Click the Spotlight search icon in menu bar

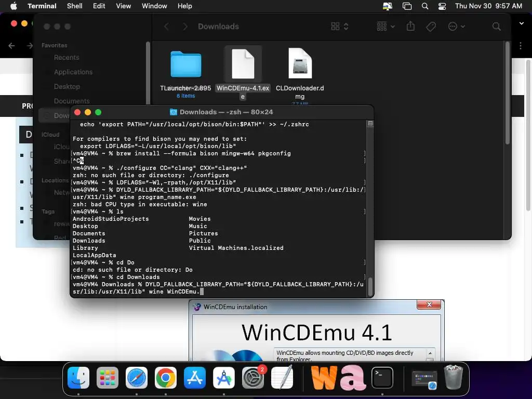click(x=425, y=6)
